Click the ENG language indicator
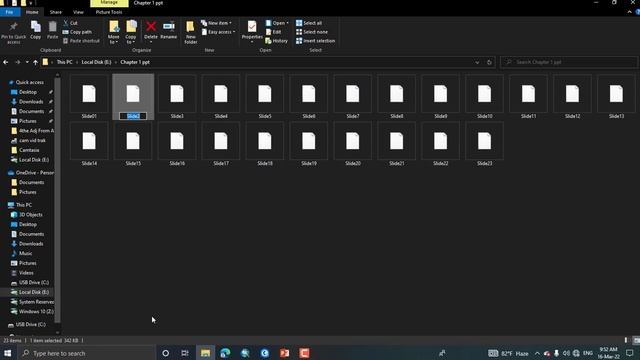The width and height of the screenshot is (640, 360). 588,353
